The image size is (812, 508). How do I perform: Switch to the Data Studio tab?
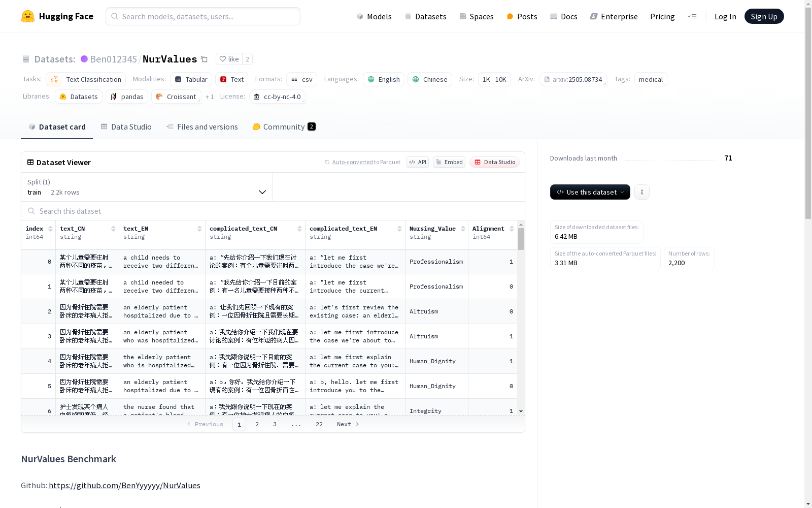(x=126, y=127)
